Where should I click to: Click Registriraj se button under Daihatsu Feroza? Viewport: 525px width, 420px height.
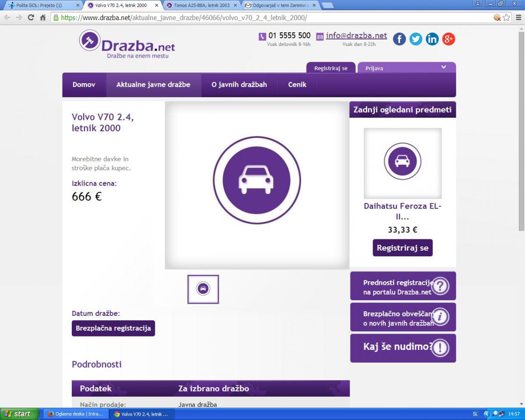coord(402,248)
